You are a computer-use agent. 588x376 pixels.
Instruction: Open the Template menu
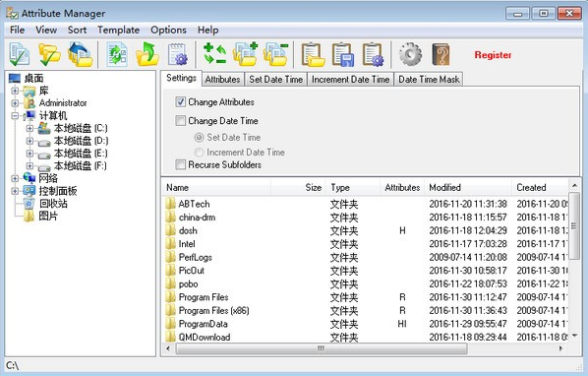click(119, 30)
